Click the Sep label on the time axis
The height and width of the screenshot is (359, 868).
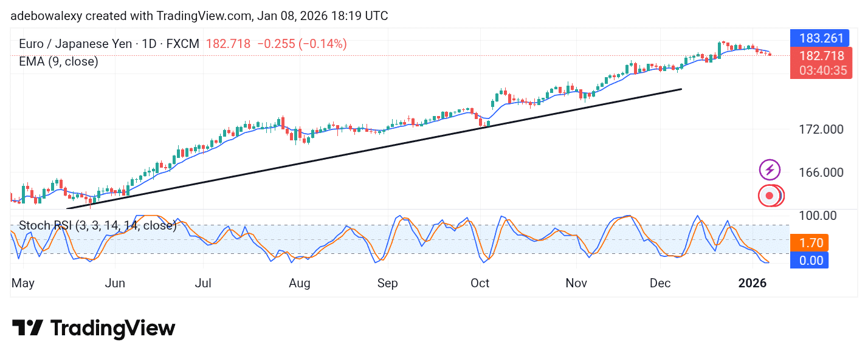pyautogui.click(x=387, y=283)
